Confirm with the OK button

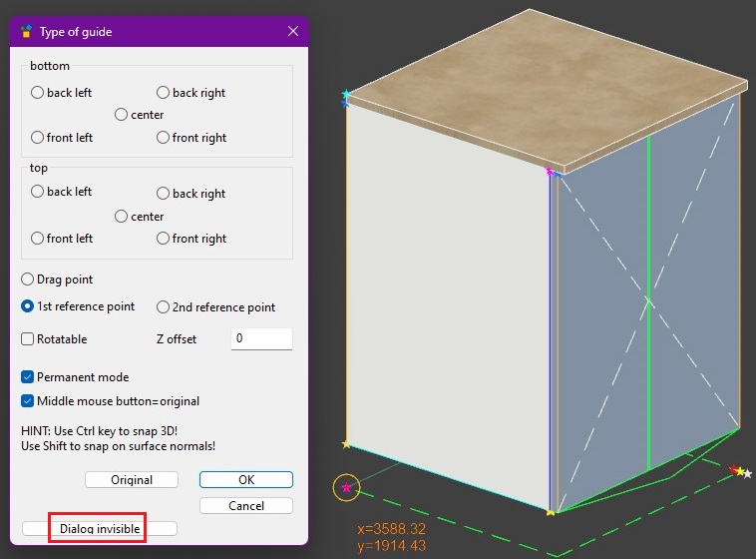(246, 480)
